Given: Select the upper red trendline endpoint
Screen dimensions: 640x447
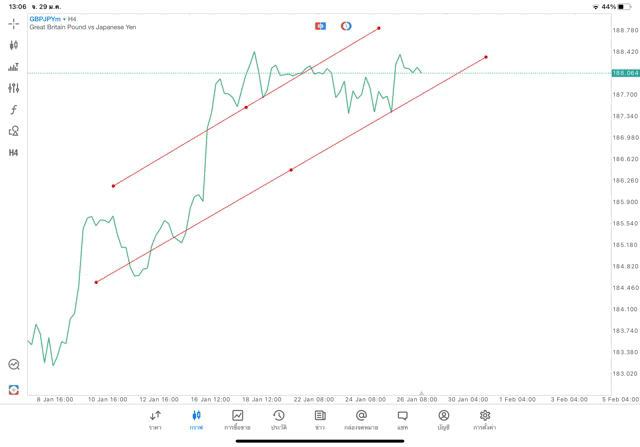Looking at the screenshot, I should 379,28.
